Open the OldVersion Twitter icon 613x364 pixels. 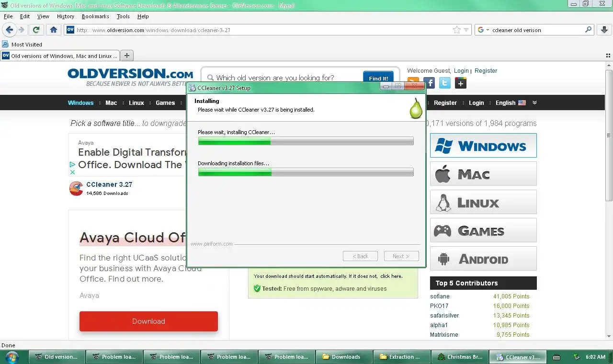tap(445, 83)
